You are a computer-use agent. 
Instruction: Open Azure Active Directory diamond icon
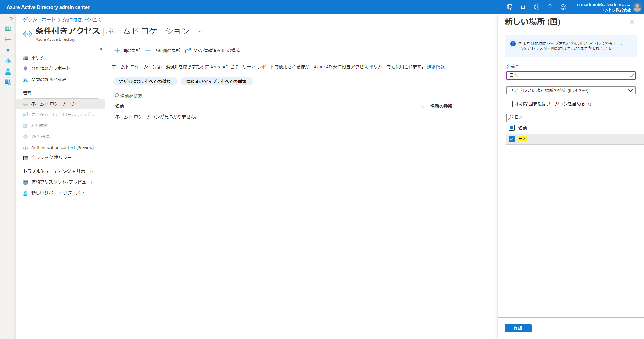8,61
